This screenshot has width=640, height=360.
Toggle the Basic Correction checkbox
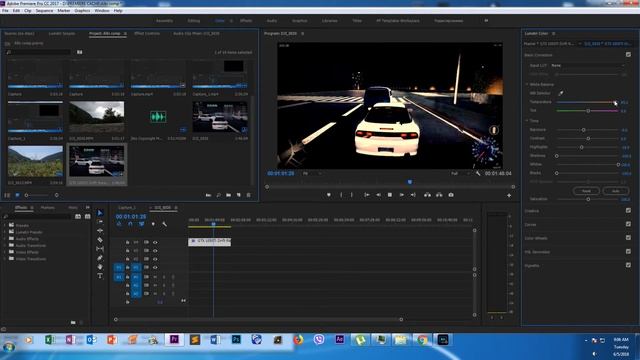[628, 55]
